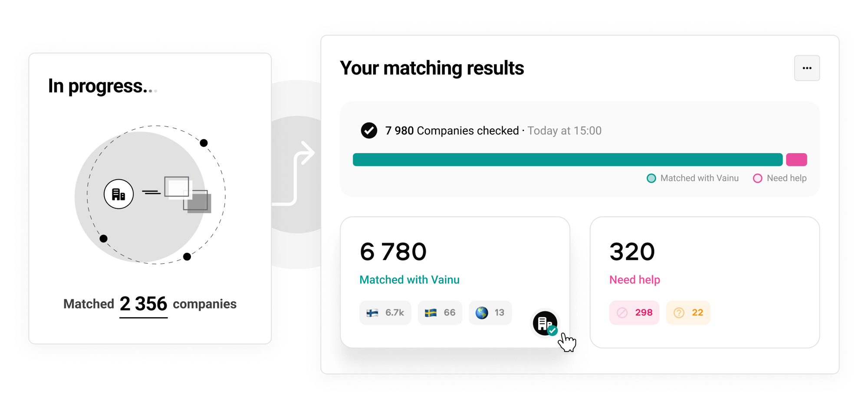This screenshot has height=410, width=868.
Task: Open the Need help link
Action: coord(635,280)
